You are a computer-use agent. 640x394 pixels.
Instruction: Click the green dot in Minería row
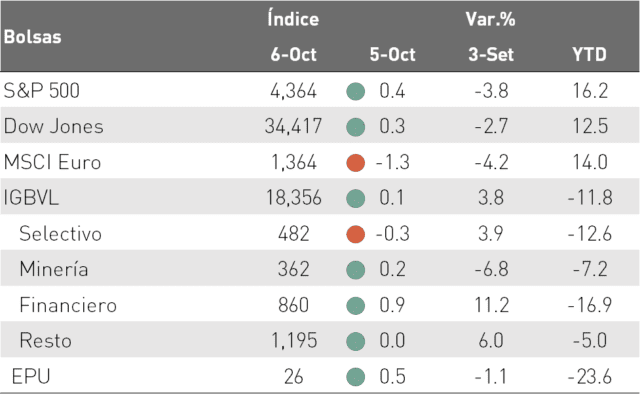coord(356,270)
